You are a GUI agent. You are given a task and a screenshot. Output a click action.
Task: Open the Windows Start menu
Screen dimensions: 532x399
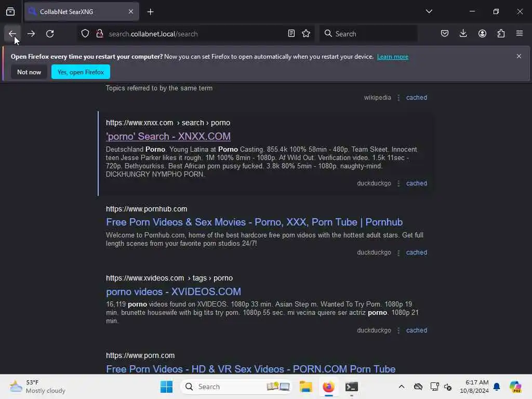(x=166, y=387)
